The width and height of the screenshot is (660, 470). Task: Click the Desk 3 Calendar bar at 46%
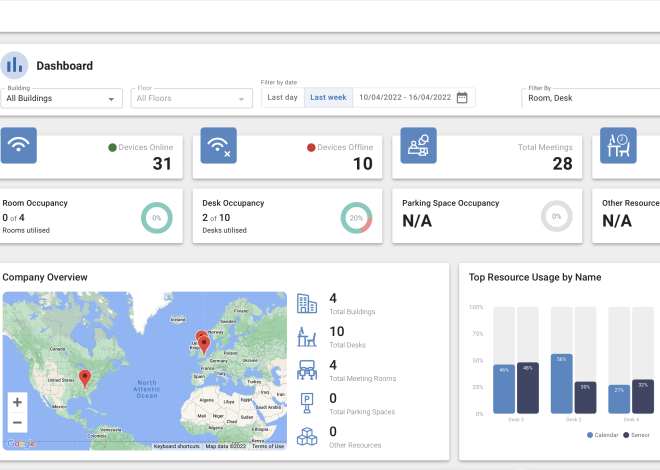pyautogui.click(x=504, y=389)
